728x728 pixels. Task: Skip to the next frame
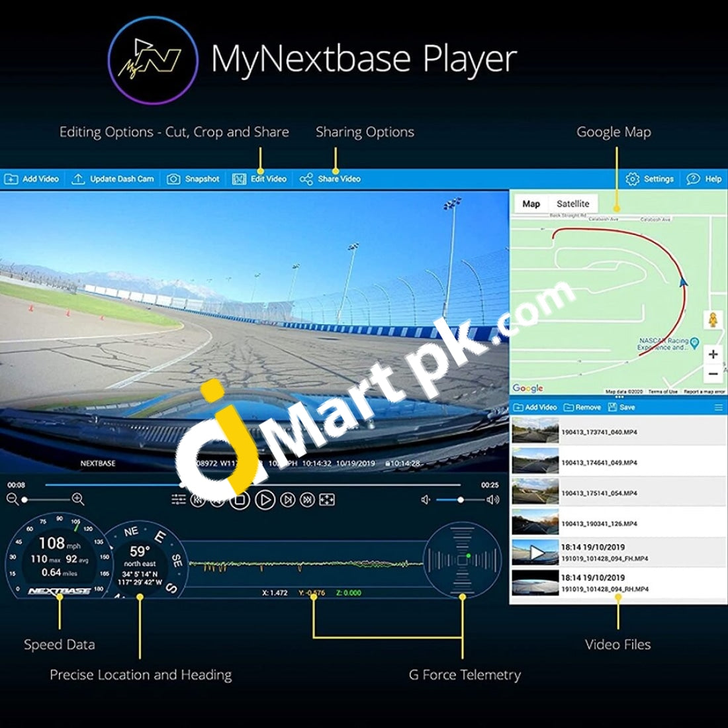pyautogui.click(x=287, y=500)
